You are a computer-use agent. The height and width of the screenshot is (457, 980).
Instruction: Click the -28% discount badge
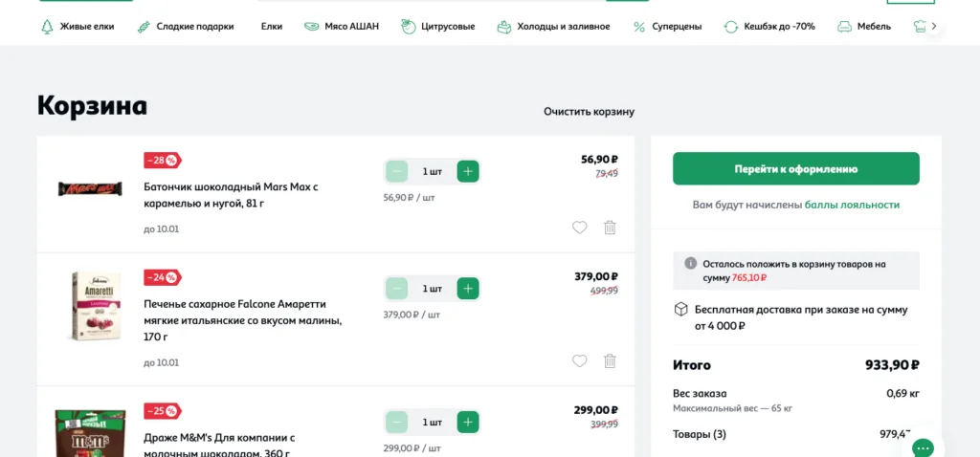click(x=163, y=161)
